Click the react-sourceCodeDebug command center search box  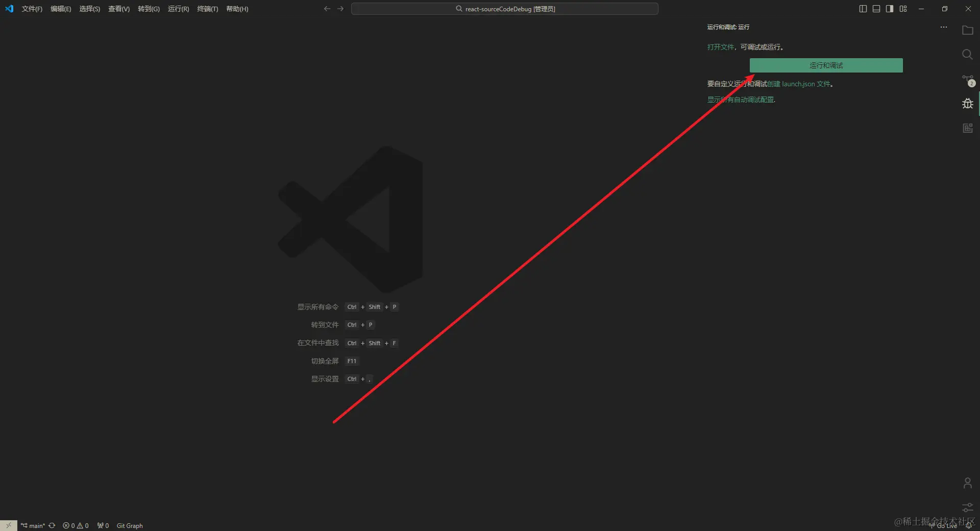click(x=505, y=9)
